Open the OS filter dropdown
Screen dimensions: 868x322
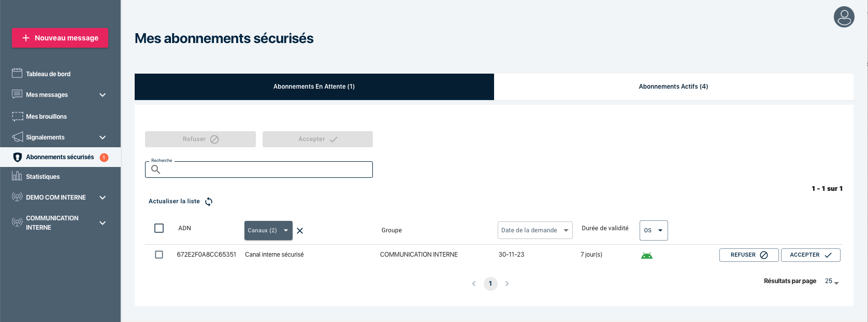tap(653, 230)
